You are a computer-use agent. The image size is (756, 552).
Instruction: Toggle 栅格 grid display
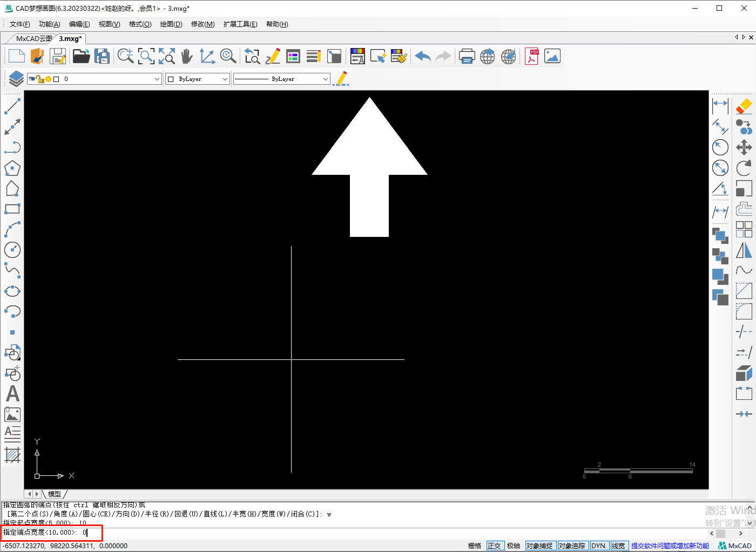click(474, 546)
